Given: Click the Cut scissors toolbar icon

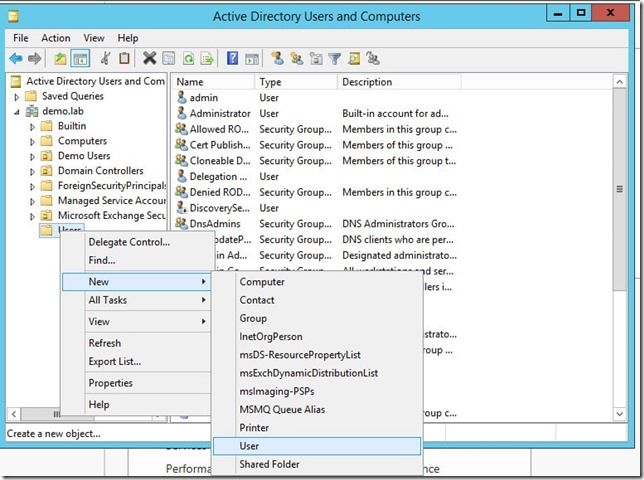Looking at the screenshot, I should pos(104,59).
